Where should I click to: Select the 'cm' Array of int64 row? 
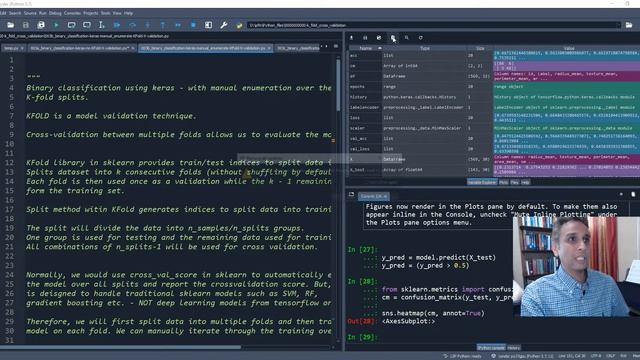point(494,66)
